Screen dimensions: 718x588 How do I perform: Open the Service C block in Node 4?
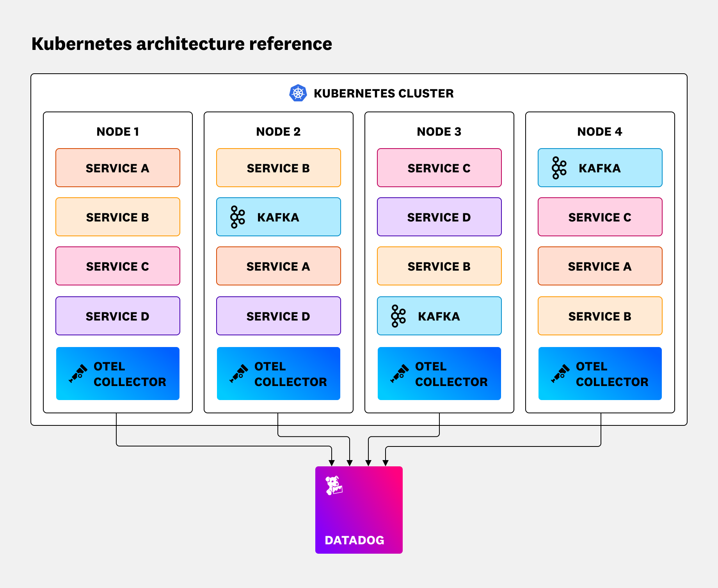click(x=600, y=217)
